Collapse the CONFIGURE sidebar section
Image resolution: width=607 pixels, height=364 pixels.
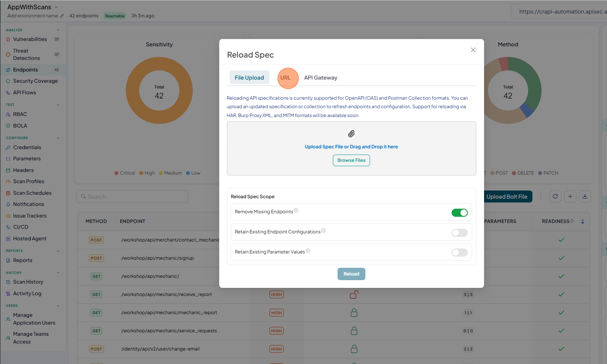point(58,138)
